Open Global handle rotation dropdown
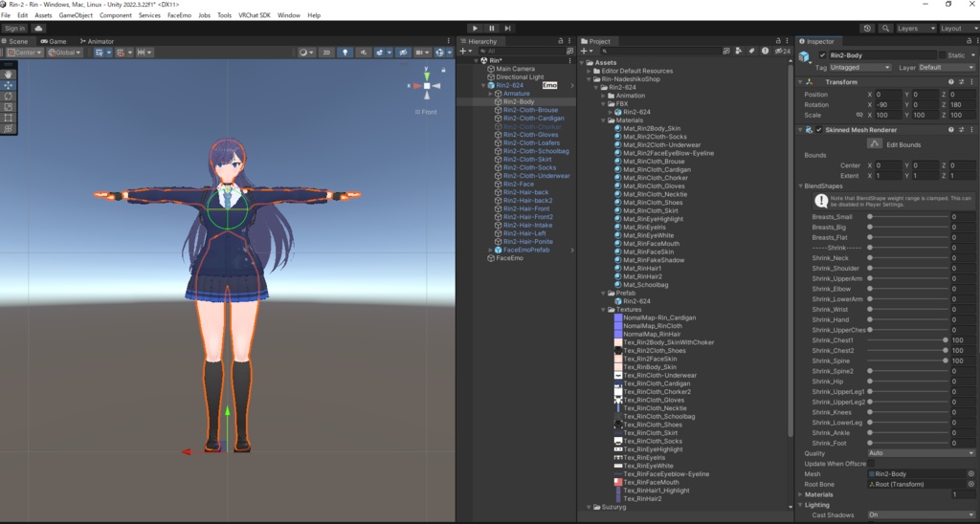Screen dimensions: 980x524 coord(64,53)
